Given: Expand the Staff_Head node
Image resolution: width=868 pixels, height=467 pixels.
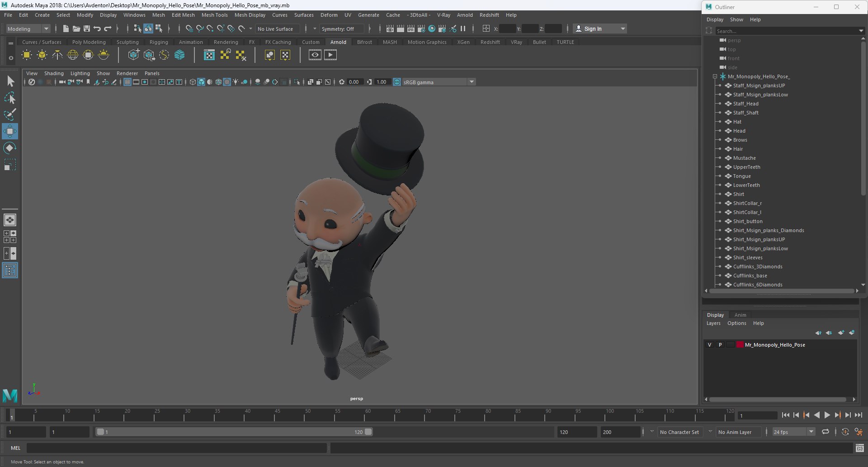Looking at the screenshot, I should [x=720, y=104].
